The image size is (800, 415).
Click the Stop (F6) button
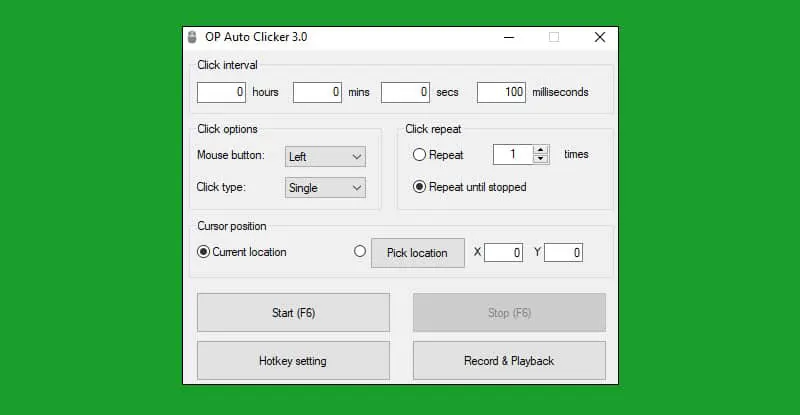[509, 312]
